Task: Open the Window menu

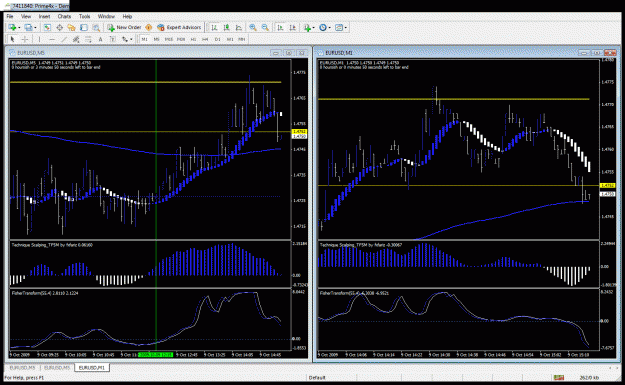Action: coord(106,16)
